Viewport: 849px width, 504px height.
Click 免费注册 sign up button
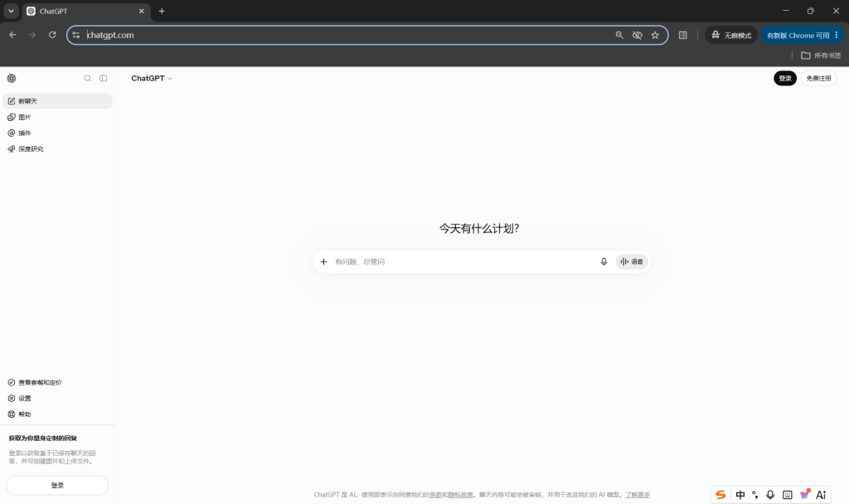pos(818,78)
